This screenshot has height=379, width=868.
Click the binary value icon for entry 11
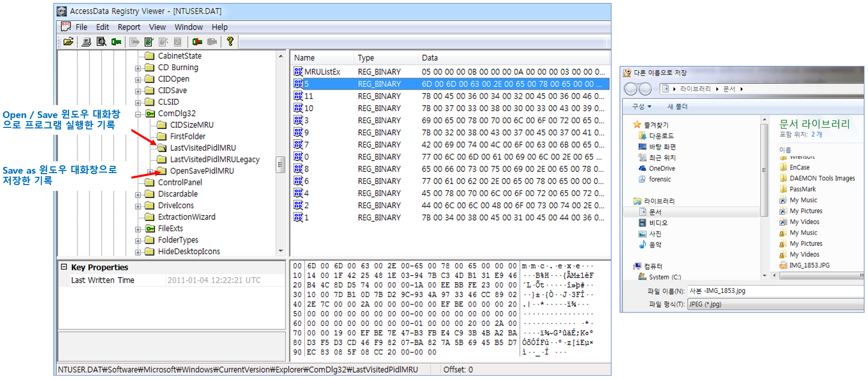(298, 96)
